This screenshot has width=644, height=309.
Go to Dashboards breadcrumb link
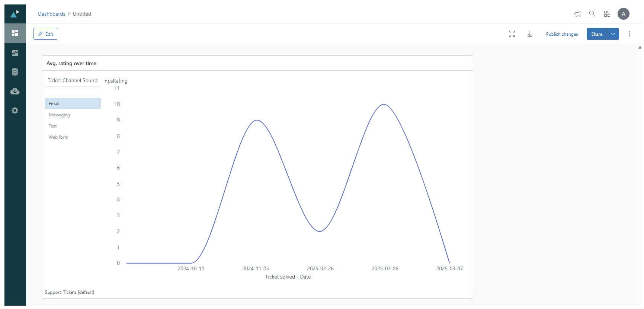click(x=51, y=14)
